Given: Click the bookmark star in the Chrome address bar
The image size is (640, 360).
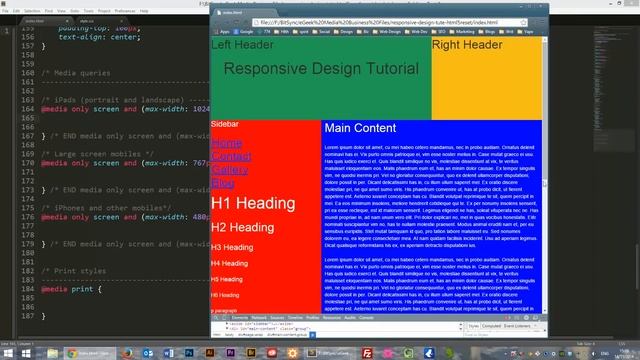Looking at the screenshot, I should [x=523, y=22].
